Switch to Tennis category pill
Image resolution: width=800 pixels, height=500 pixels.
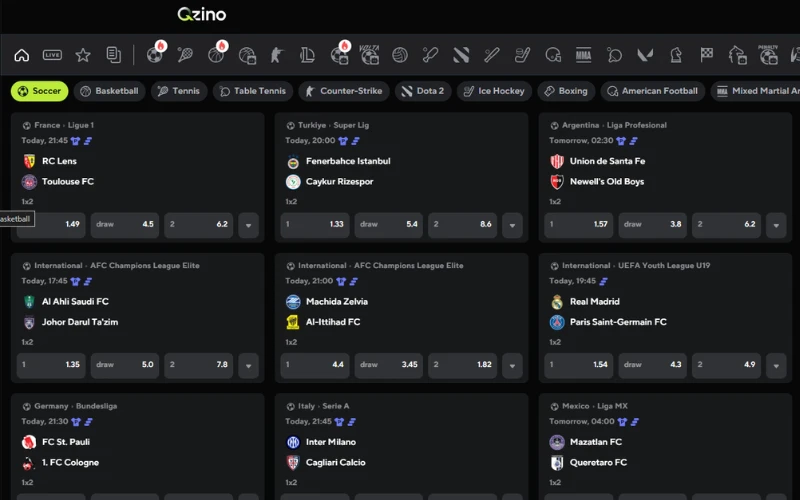(x=179, y=91)
